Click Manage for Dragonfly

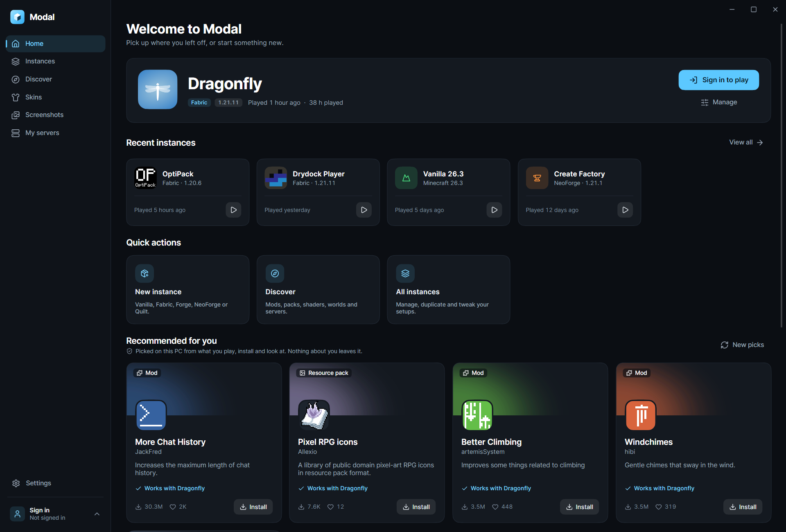click(718, 102)
